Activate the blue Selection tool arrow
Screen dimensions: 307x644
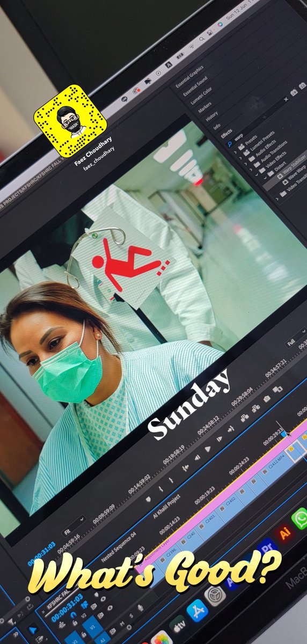[33, 631]
